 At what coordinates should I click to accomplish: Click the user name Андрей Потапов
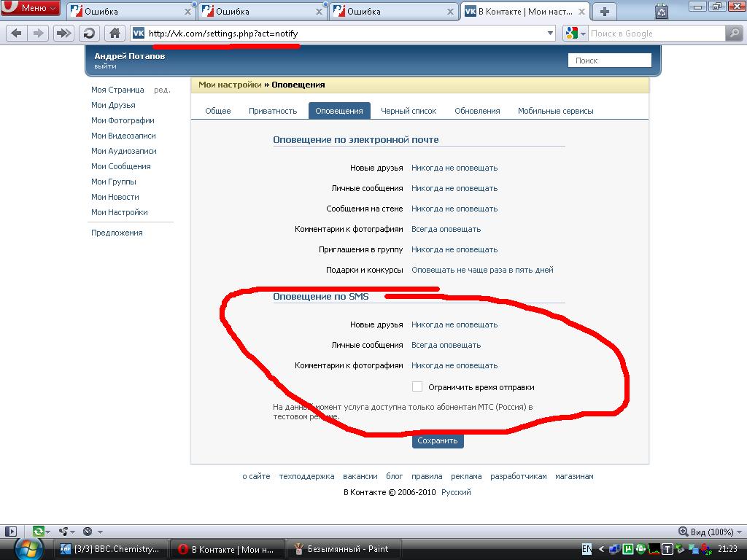coord(130,55)
